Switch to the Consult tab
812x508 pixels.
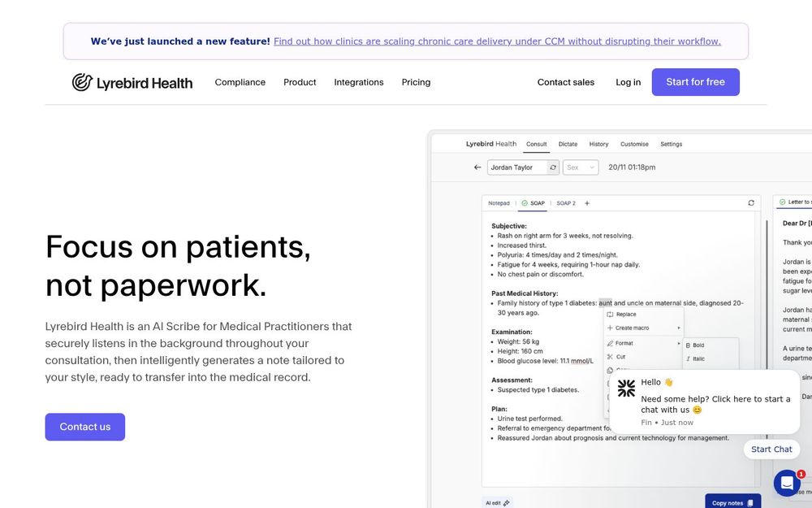pyautogui.click(x=537, y=144)
